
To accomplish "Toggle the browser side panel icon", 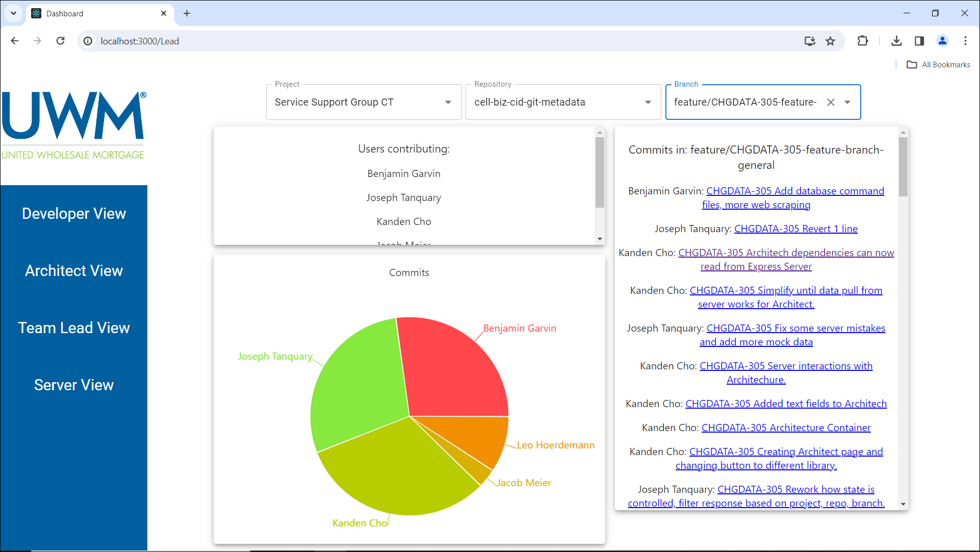I will pyautogui.click(x=919, y=41).
